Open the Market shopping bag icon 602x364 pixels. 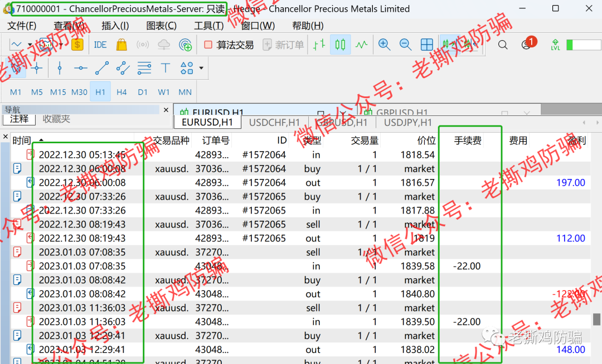122,45
